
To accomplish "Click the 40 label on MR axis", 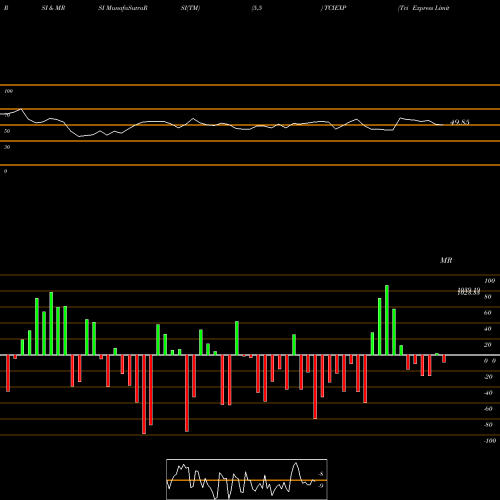I will 487,329.
